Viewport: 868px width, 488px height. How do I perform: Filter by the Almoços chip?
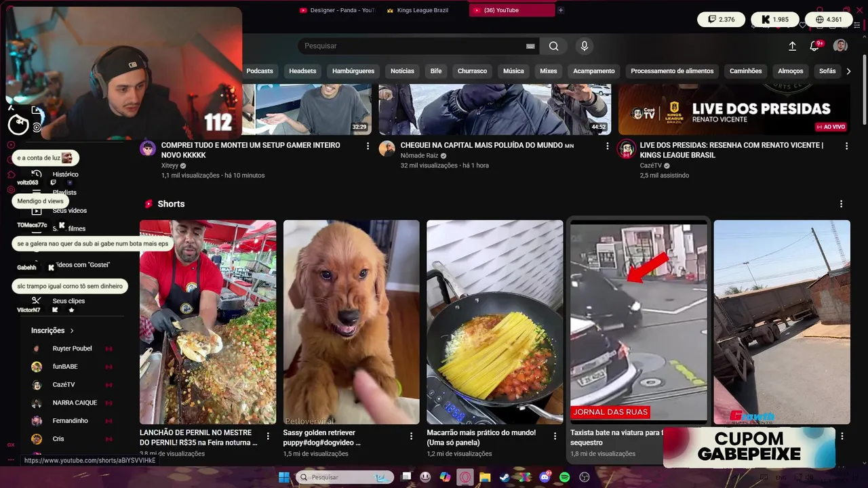[x=790, y=71]
